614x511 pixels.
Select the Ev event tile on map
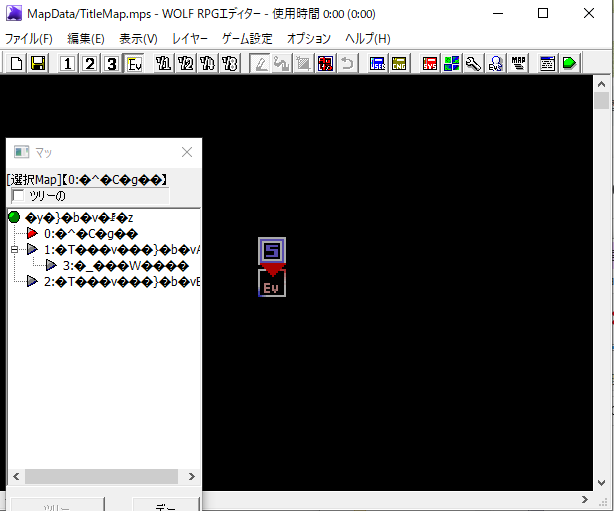point(272,283)
